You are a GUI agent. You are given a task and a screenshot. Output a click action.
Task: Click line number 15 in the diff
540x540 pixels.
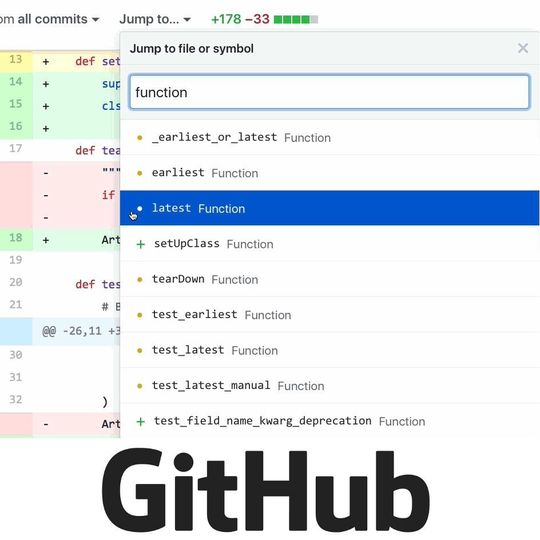[x=16, y=104]
